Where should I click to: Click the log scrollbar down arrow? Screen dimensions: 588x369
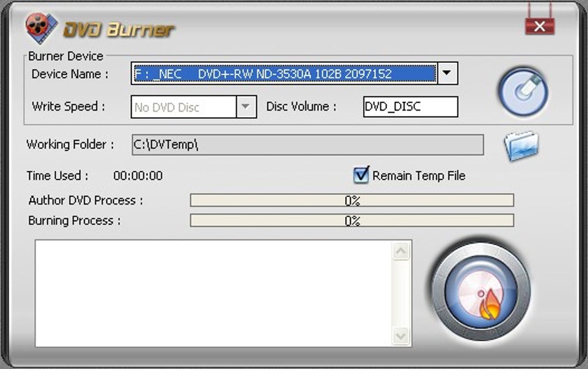[x=401, y=336]
